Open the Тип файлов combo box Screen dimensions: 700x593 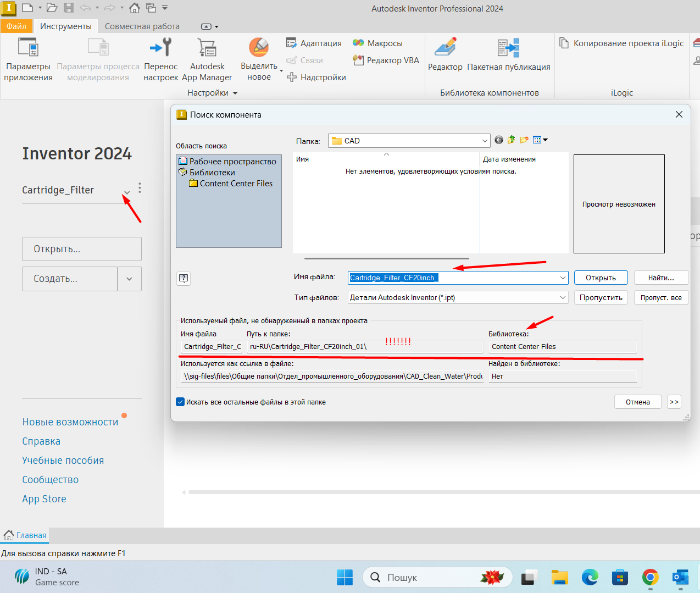pyautogui.click(x=458, y=297)
